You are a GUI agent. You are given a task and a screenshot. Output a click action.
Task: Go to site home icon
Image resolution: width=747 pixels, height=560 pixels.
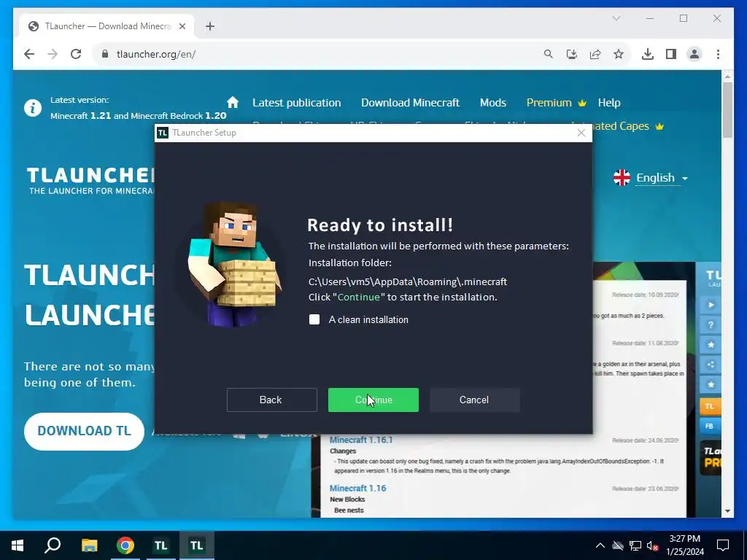point(233,102)
